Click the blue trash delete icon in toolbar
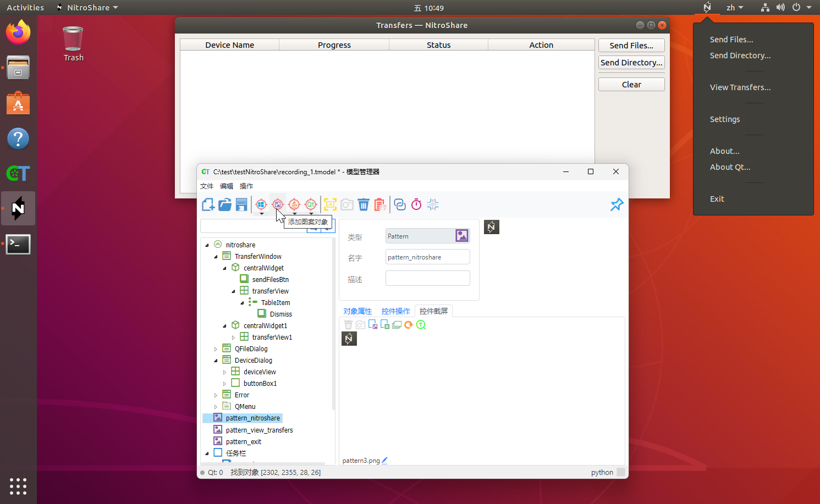 [x=364, y=204]
